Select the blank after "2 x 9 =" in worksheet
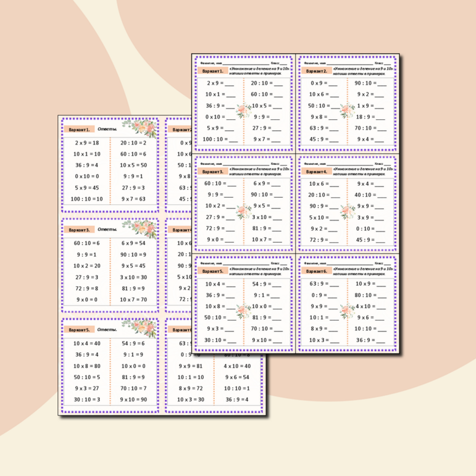This screenshot has height=476, width=476. 230,83
